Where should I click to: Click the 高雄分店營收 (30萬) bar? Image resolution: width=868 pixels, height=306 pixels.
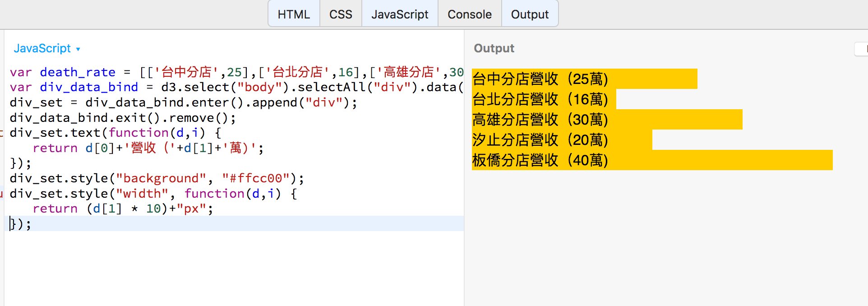(607, 120)
